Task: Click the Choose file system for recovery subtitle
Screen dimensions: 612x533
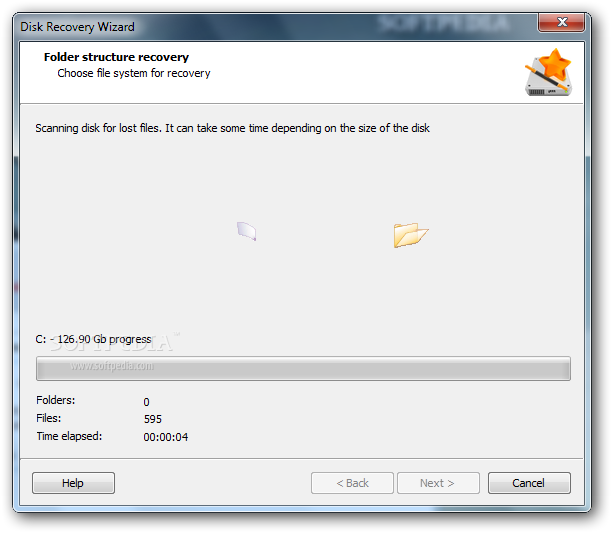Action: point(134,73)
